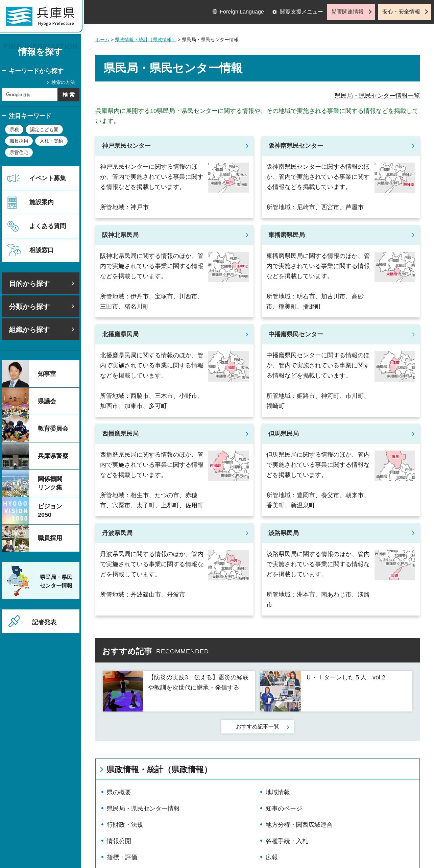Open the governor photo beside 知事室

point(15,374)
